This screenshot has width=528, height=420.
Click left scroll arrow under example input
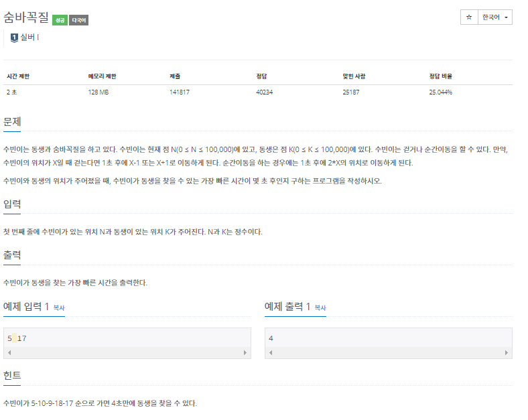tap(9, 352)
